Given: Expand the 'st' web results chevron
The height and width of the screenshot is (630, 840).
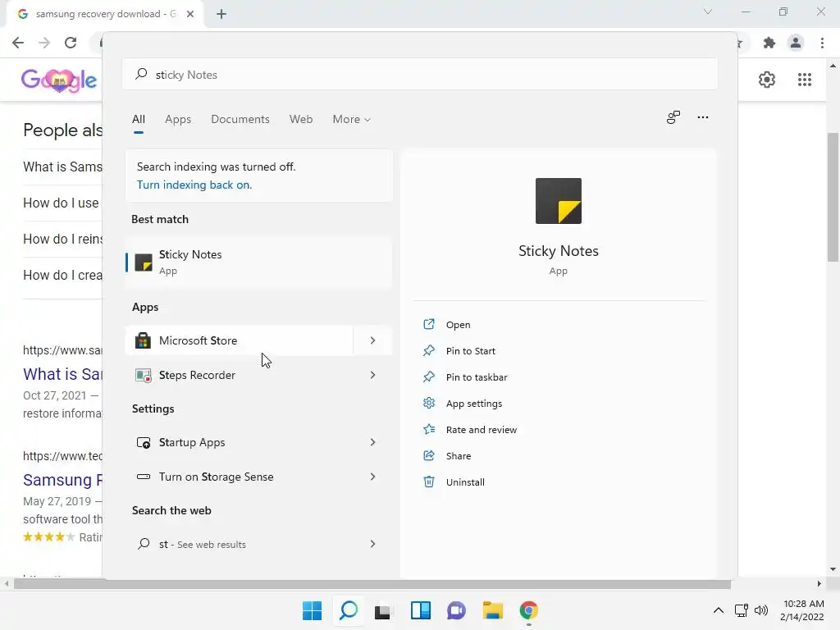Looking at the screenshot, I should (373, 544).
